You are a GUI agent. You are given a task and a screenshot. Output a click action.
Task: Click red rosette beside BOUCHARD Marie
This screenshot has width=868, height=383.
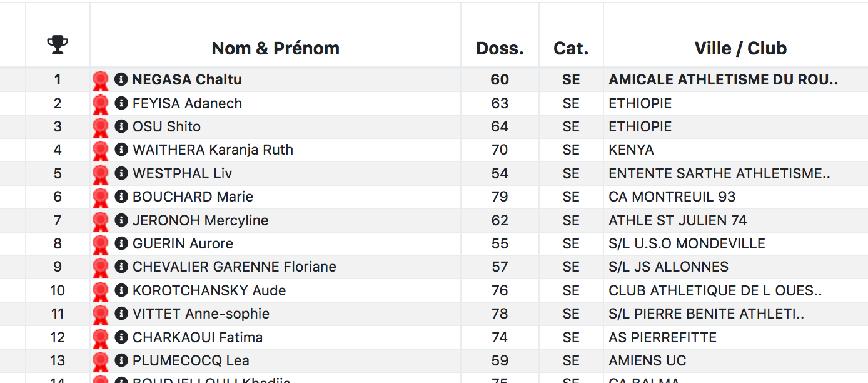pos(100,197)
